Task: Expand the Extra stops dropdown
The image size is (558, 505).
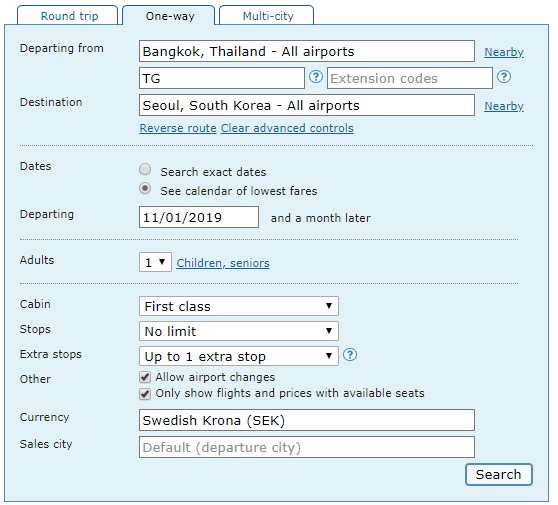Action: pyautogui.click(x=238, y=356)
